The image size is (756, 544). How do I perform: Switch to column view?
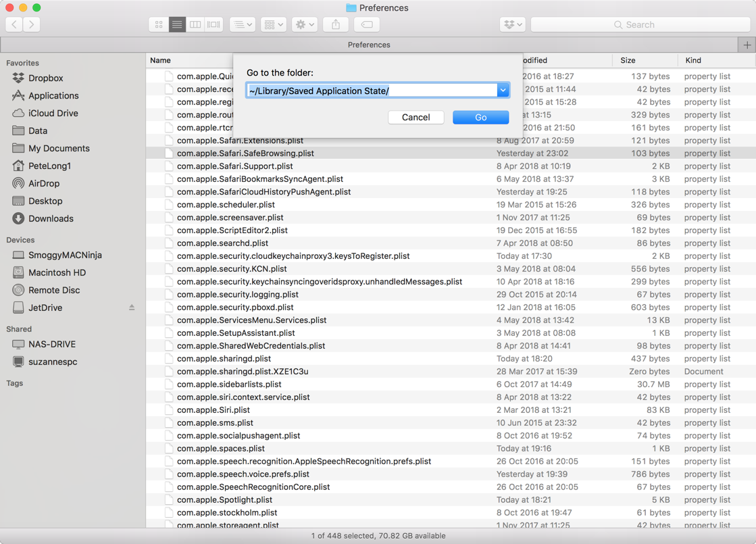coord(195,24)
